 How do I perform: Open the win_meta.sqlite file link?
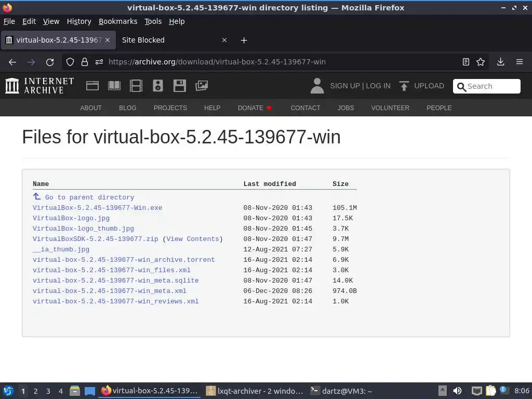tap(116, 281)
